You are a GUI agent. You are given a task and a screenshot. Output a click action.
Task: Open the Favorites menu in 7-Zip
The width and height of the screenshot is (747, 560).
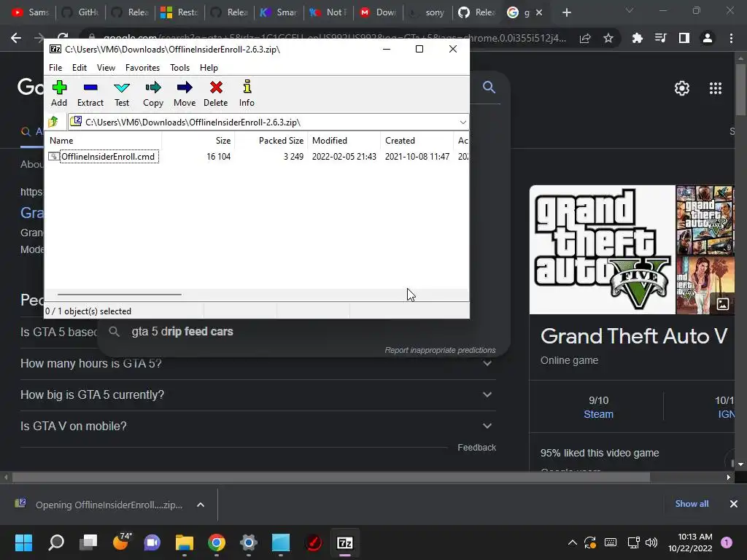142,68
